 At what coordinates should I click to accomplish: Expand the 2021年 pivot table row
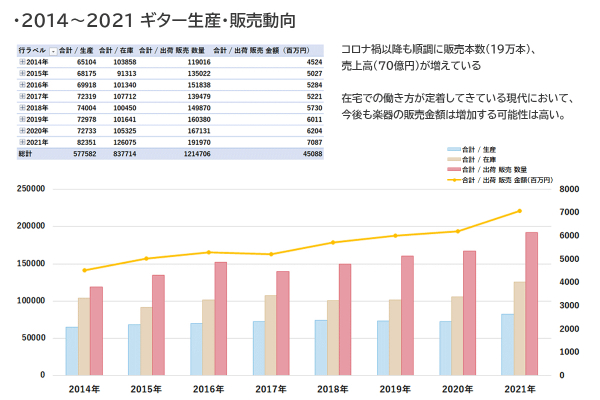[22, 141]
